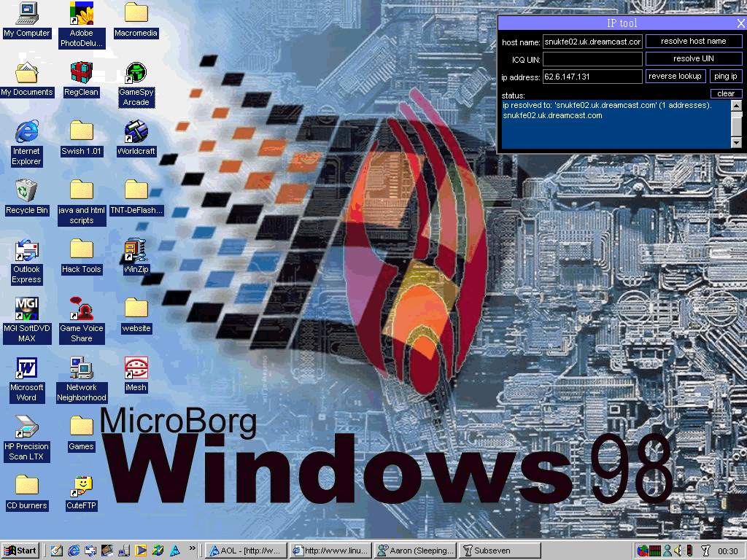Screen dimensions: 747x560
Task: Open the iMesh desktop icon
Action: pos(136,369)
